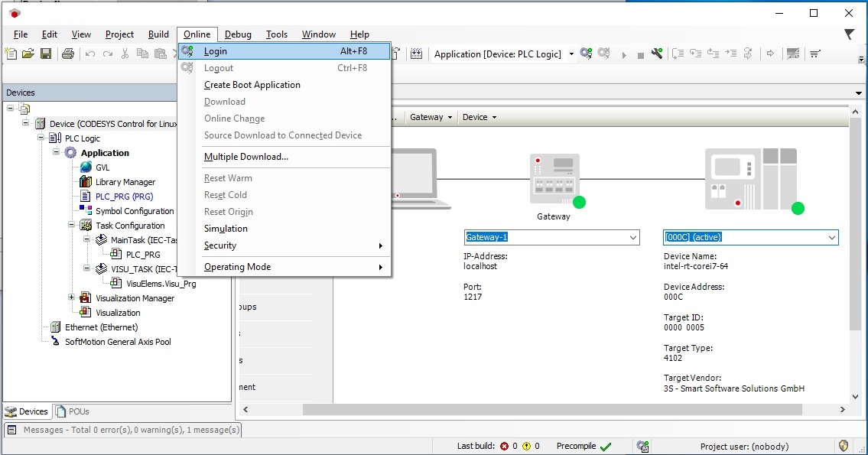
Task: Click the Gateway device image
Action: coord(555,180)
